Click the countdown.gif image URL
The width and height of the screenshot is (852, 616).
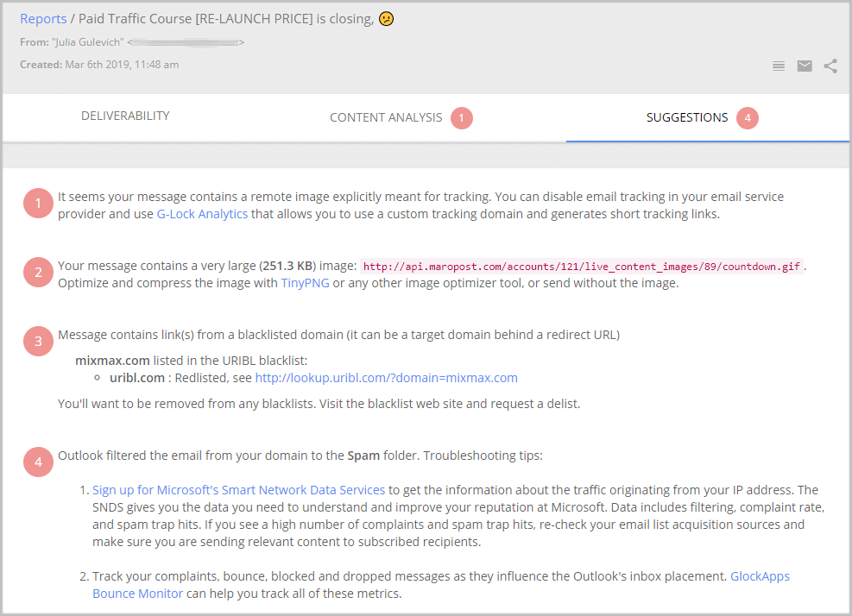[x=582, y=267]
